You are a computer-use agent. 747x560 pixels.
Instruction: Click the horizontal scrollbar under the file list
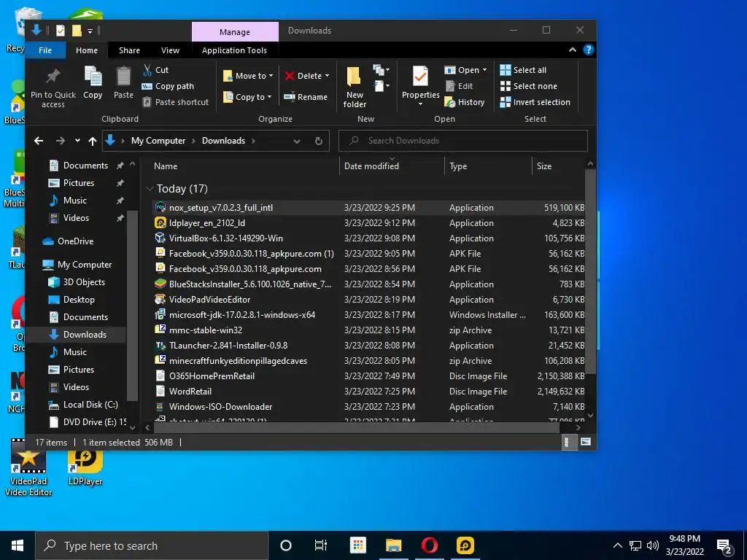pos(356,427)
